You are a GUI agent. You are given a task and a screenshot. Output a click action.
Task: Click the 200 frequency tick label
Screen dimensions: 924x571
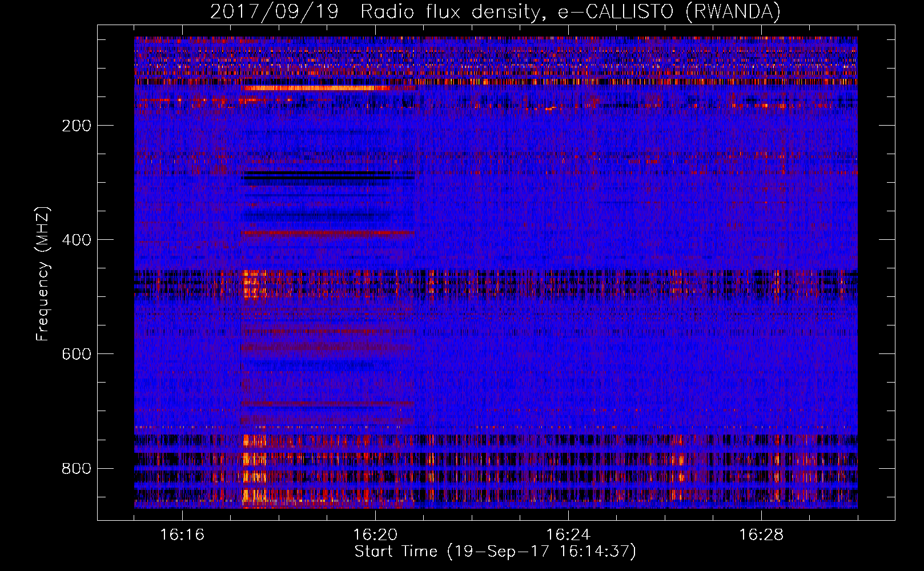[x=77, y=126]
